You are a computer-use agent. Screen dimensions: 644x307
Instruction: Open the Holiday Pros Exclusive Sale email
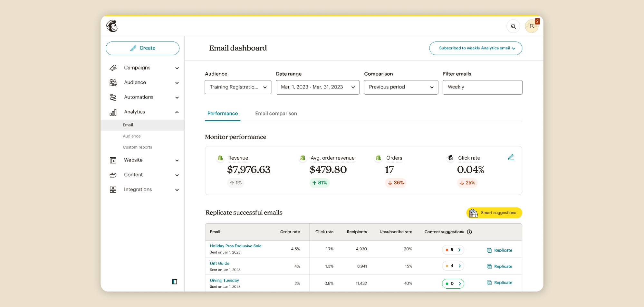click(x=235, y=246)
